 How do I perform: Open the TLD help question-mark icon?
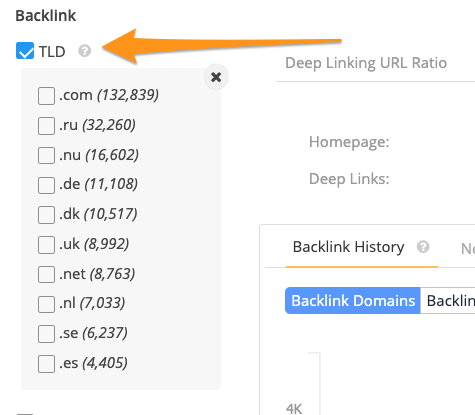[x=85, y=51]
